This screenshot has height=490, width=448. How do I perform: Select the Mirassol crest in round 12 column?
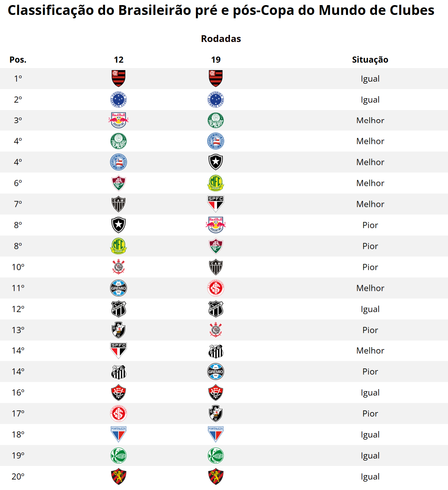[119, 246]
